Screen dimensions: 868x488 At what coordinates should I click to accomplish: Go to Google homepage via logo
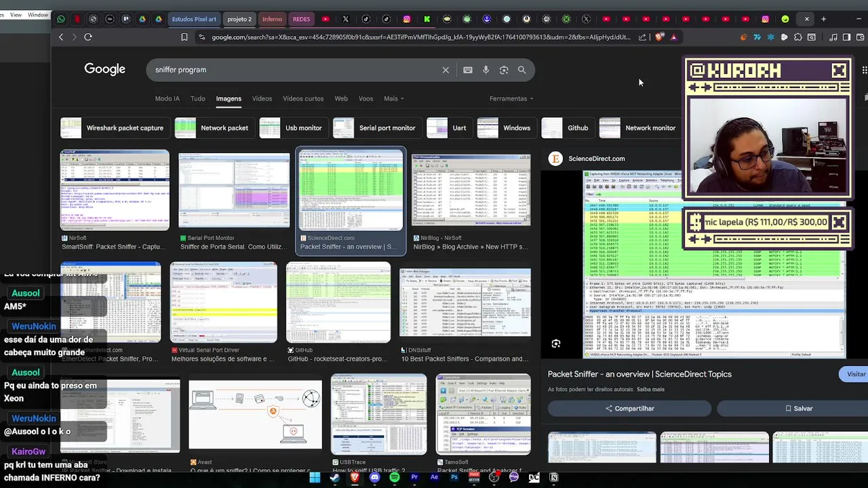coord(105,69)
